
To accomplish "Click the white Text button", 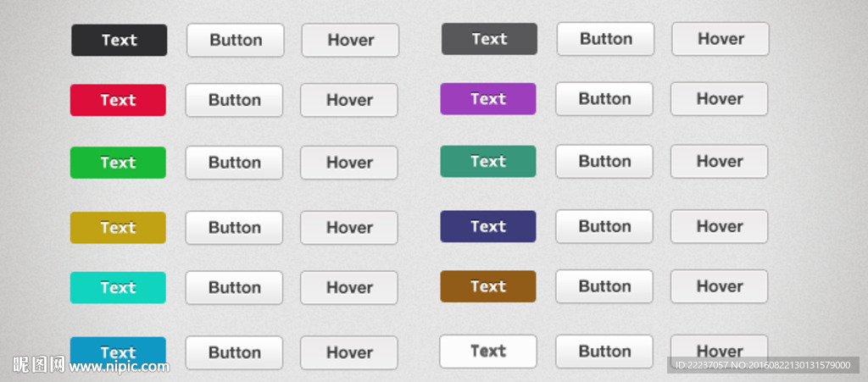I will [488, 351].
